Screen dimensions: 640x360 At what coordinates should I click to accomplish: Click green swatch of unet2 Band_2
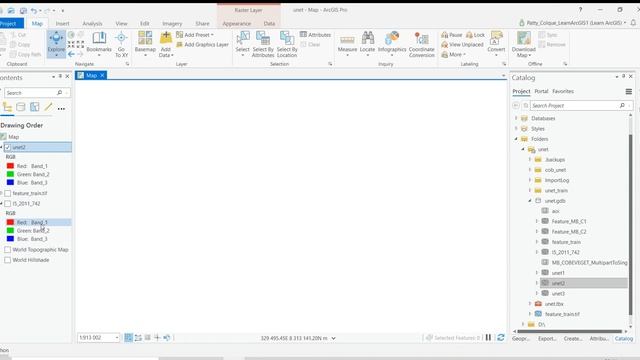(10, 174)
